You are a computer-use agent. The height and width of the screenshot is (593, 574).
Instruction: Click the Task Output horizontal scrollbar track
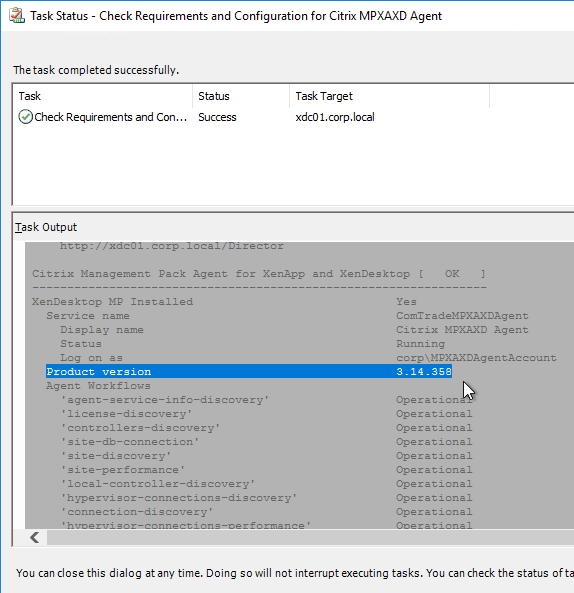click(310, 537)
